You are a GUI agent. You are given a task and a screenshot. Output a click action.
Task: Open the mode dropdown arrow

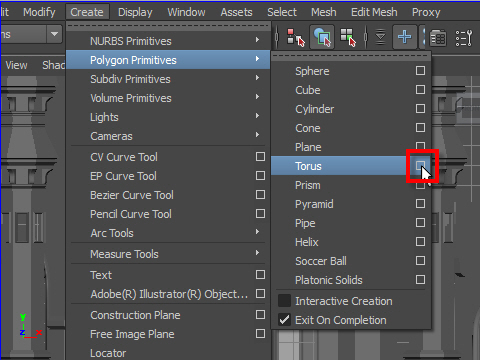[54, 34]
